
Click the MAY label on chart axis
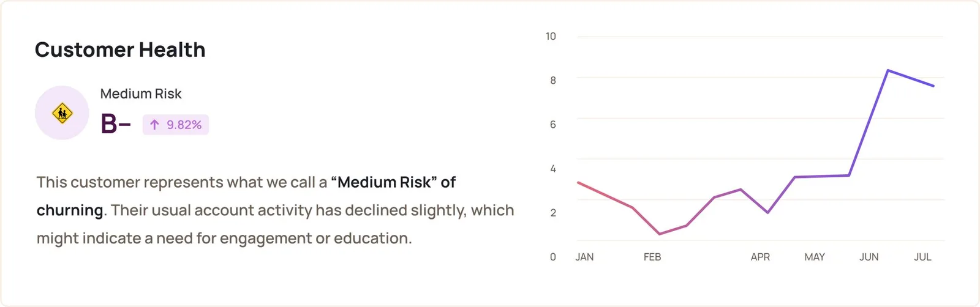tap(815, 257)
